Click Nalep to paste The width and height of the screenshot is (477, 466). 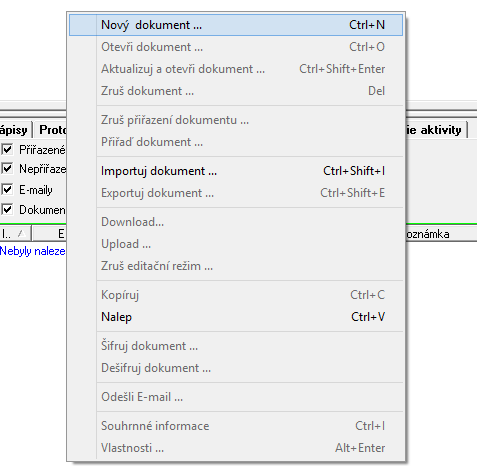pyautogui.click(x=236, y=317)
